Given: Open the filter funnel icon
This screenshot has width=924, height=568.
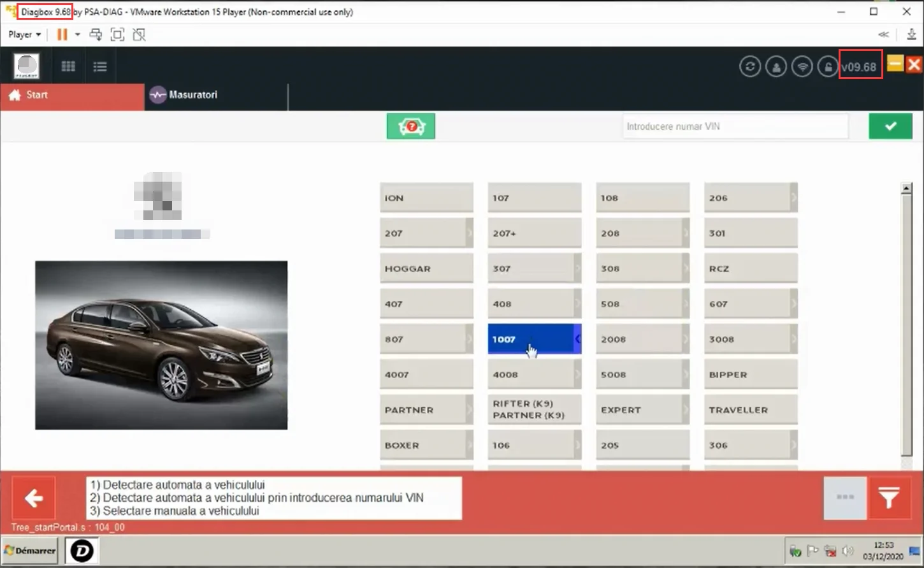Looking at the screenshot, I should pyautogui.click(x=889, y=498).
